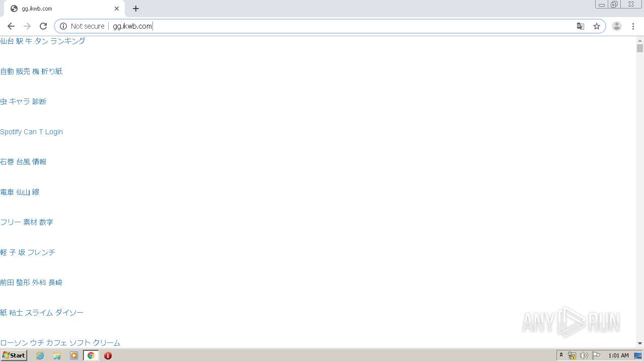Select the gg.ikwb.com tab
644x362 pixels.
pos(64,9)
